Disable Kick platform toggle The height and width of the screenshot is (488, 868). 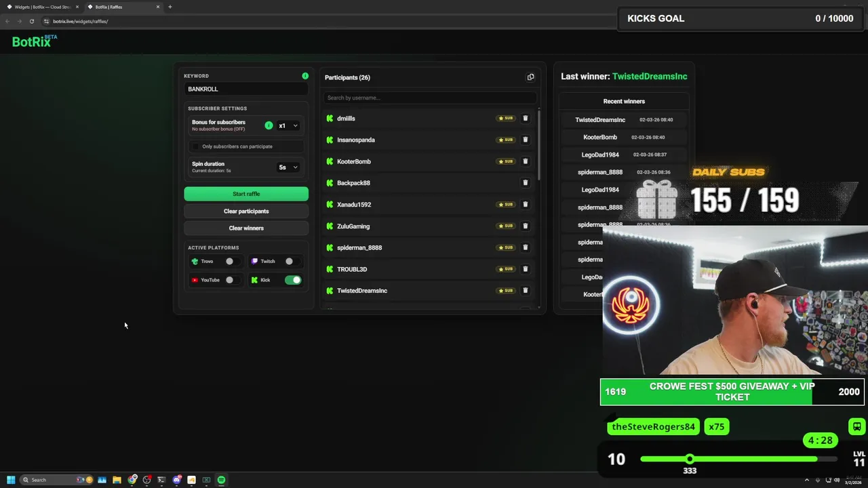coord(293,280)
